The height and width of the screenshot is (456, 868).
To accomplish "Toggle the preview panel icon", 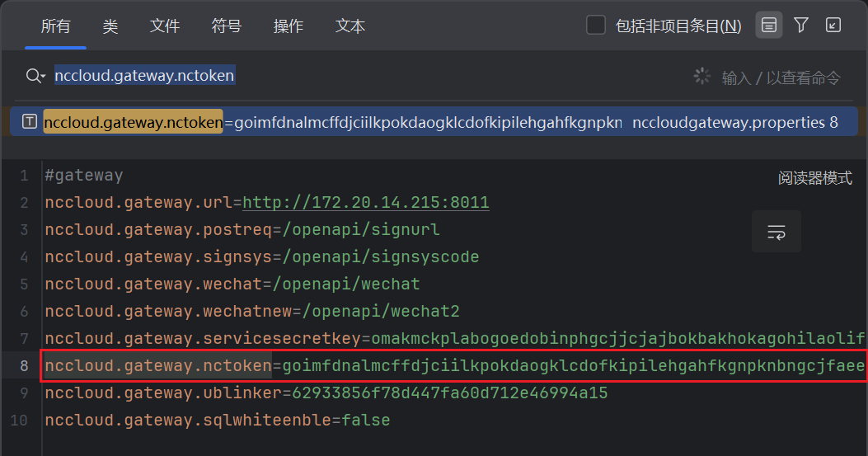I will (x=769, y=26).
